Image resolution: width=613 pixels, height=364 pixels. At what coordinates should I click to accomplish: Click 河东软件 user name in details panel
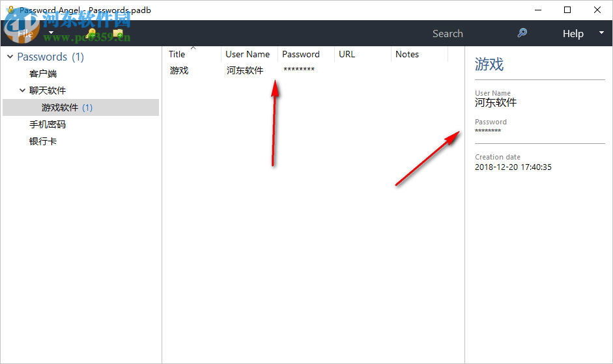click(x=496, y=102)
